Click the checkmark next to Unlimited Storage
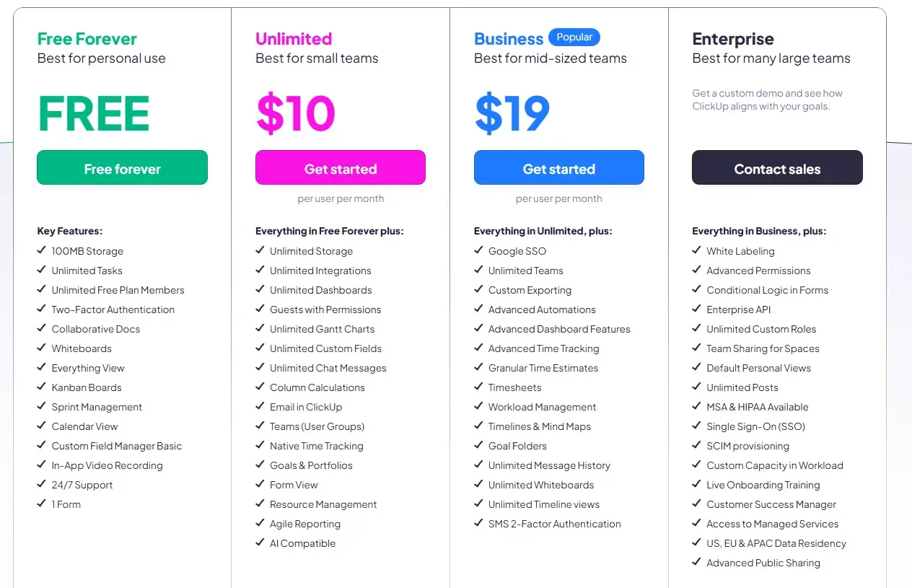Image resolution: width=912 pixels, height=588 pixels. [x=260, y=251]
